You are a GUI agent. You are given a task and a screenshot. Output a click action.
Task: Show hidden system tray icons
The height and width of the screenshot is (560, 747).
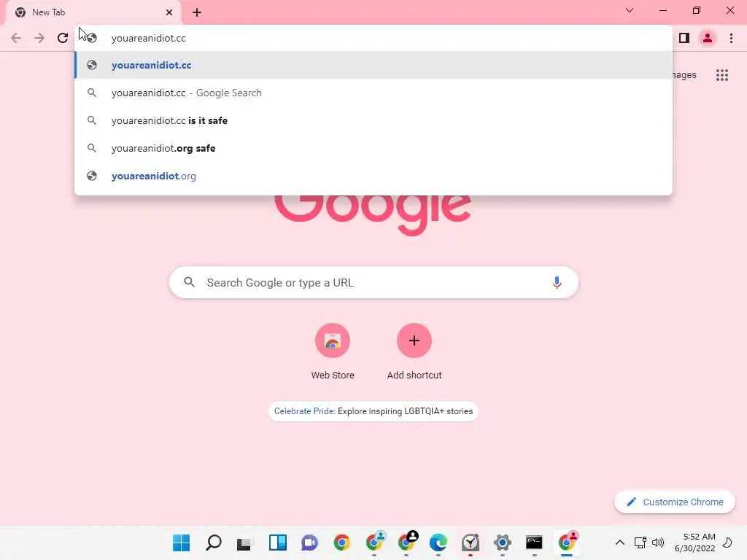(620, 542)
